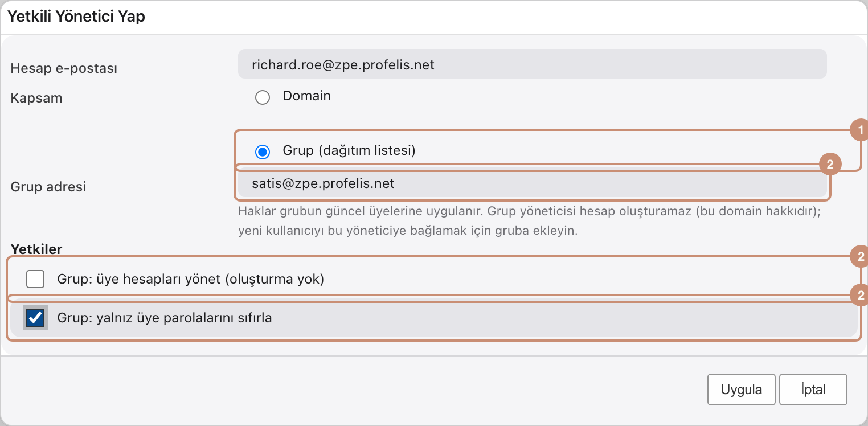Select the Grup (dağıtım listesi) radio button
Screen dimensions: 868x426
pos(263,151)
